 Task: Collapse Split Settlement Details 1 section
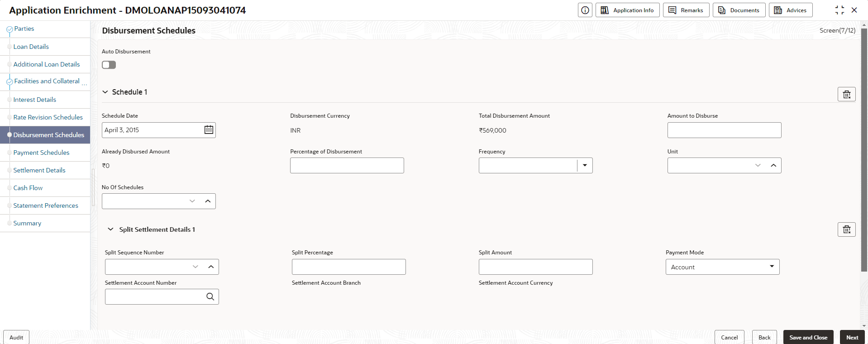[110, 229]
